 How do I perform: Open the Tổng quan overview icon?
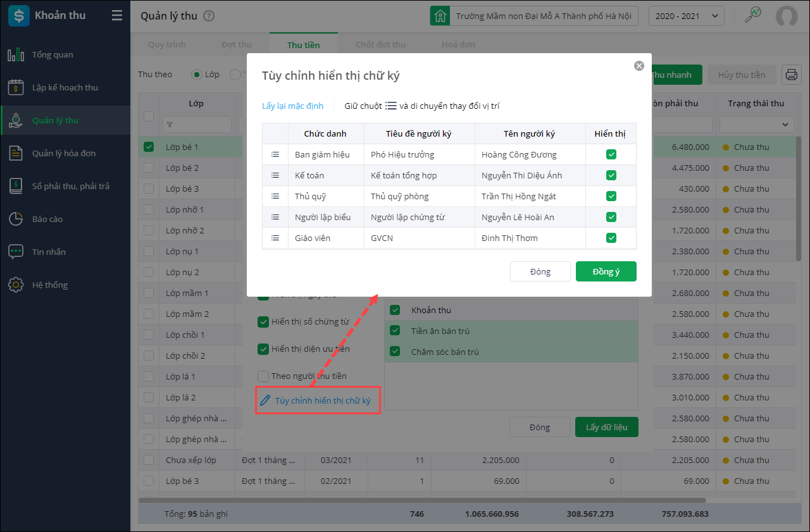[x=16, y=55]
